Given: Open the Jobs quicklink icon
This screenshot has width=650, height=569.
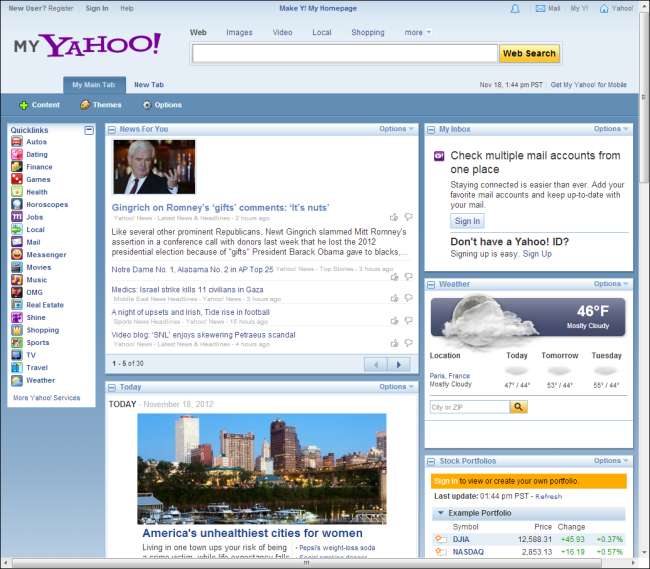Looking at the screenshot, I should coord(17,217).
